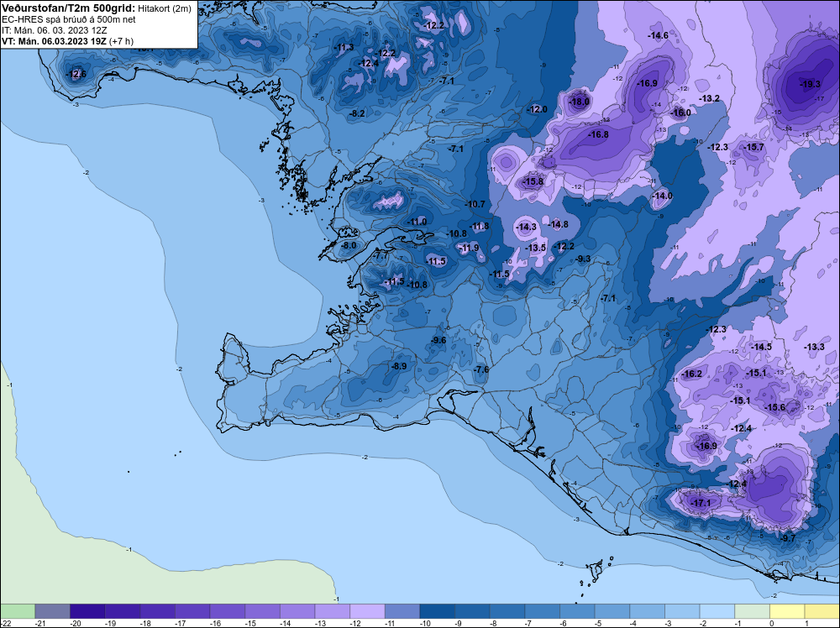Click the -14.5 temperature label
Screen dimensions: 840x628
click(x=761, y=347)
